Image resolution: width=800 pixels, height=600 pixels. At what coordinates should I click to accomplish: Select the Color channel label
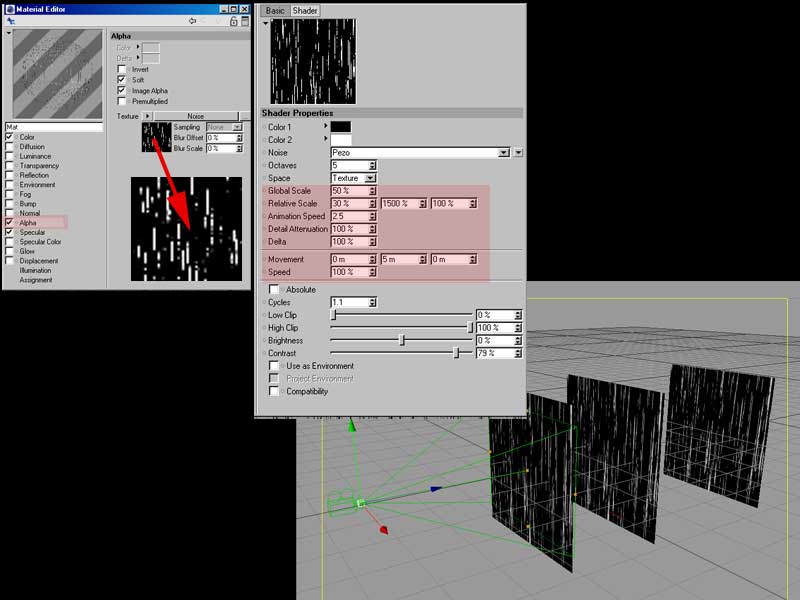tap(27, 137)
